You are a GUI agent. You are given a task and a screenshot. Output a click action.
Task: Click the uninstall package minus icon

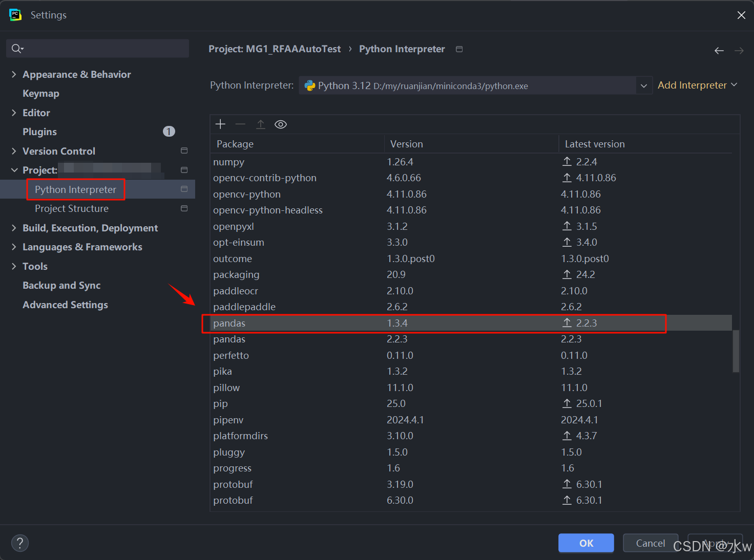[x=240, y=124]
